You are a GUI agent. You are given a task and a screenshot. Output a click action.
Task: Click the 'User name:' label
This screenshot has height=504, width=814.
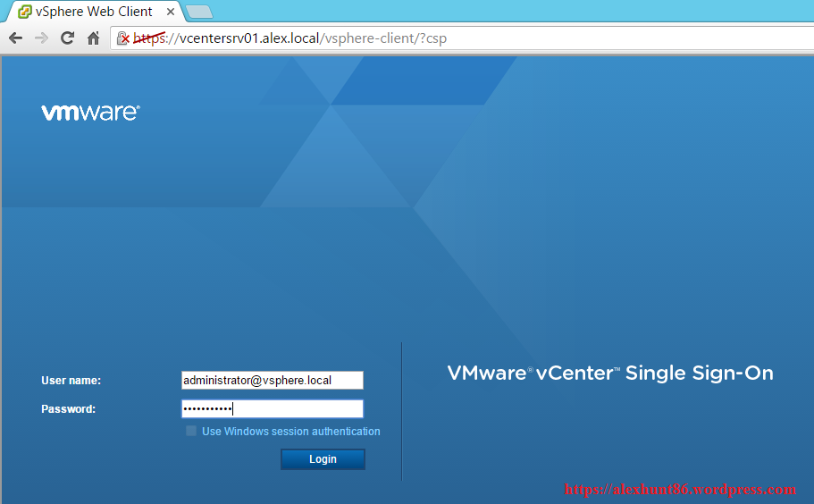click(71, 381)
